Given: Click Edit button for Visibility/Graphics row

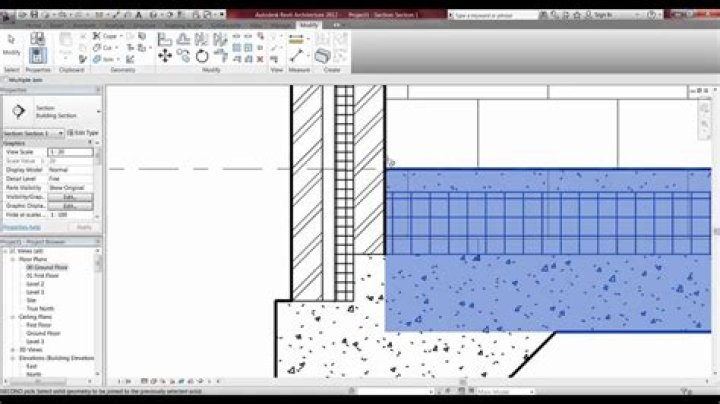Looking at the screenshot, I should coord(70,197).
